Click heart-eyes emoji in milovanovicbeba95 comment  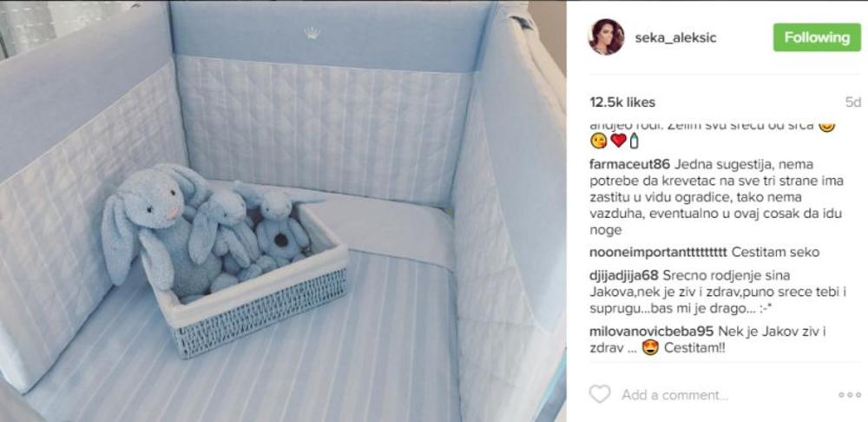coord(652,349)
